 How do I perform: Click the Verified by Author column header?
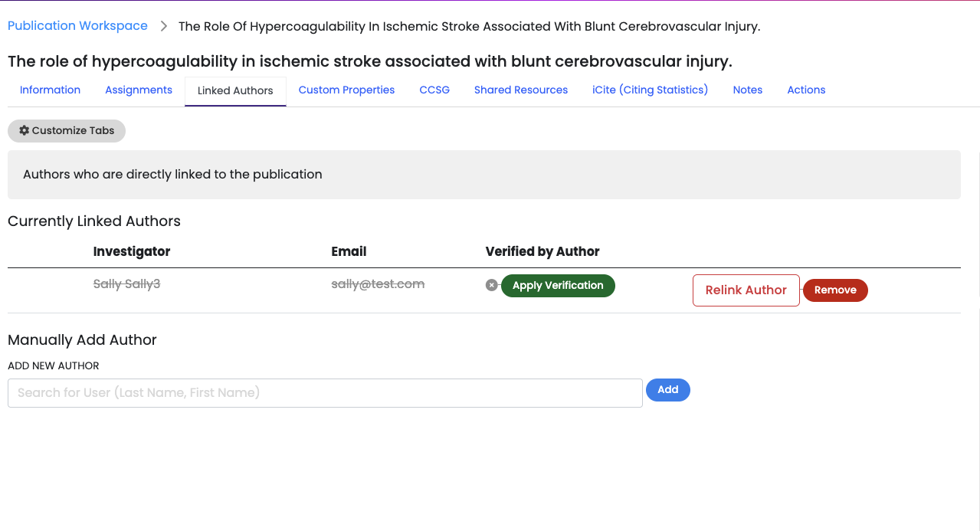(x=542, y=251)
